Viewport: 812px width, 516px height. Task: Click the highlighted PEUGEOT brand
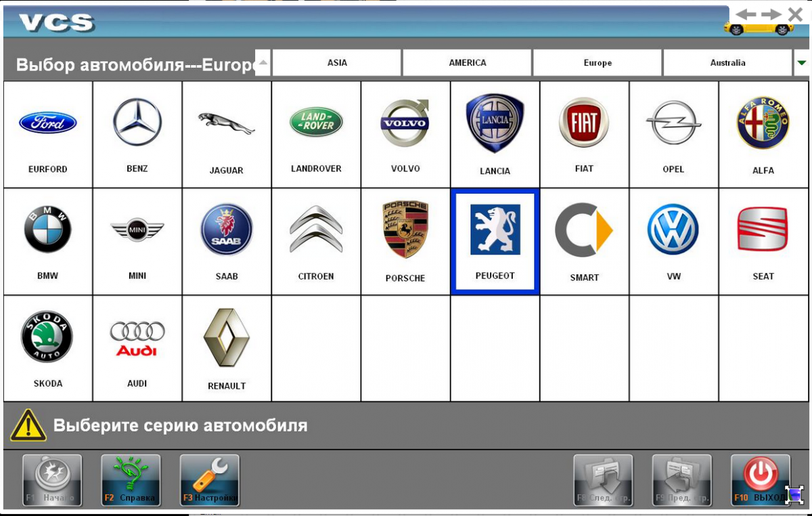click(495, 242)
